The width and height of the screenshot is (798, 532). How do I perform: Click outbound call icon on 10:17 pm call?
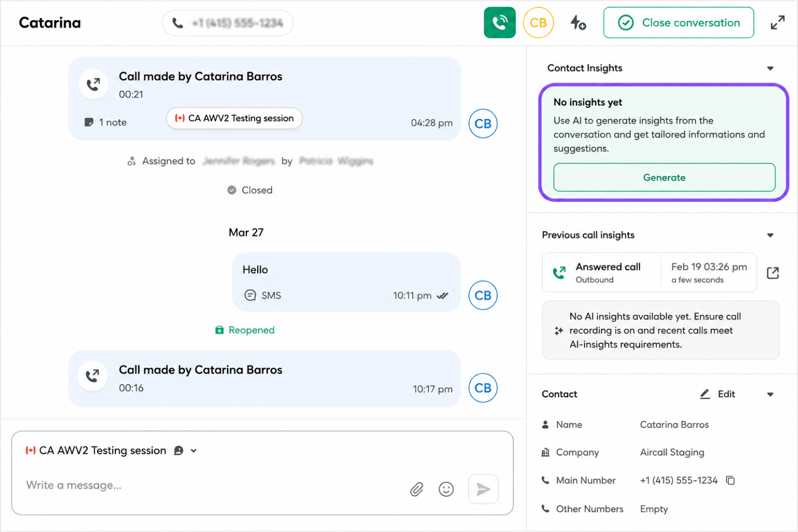pos(93,376)
